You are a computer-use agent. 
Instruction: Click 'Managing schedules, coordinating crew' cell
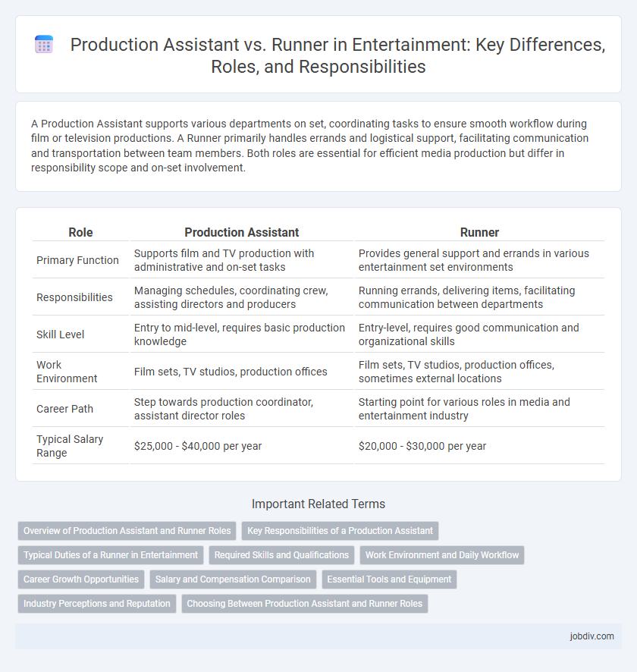pyautogui.click(x=242, y=297)
